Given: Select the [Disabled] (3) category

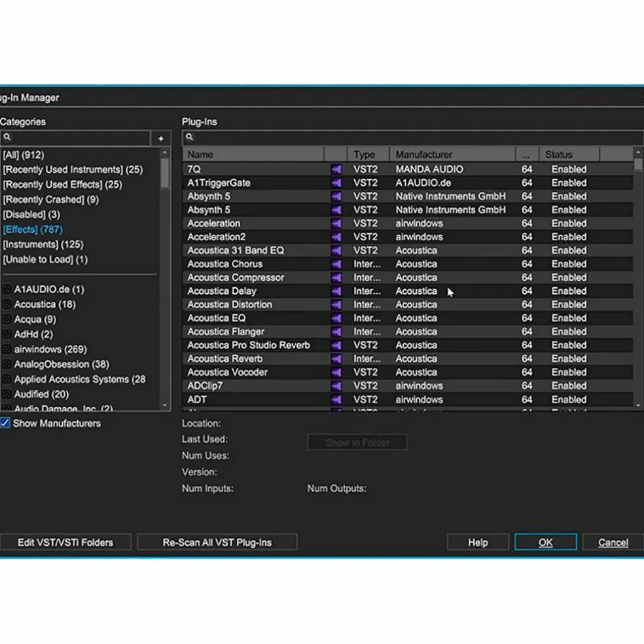Looking at the screenshot, I should (x=31, y=215).
